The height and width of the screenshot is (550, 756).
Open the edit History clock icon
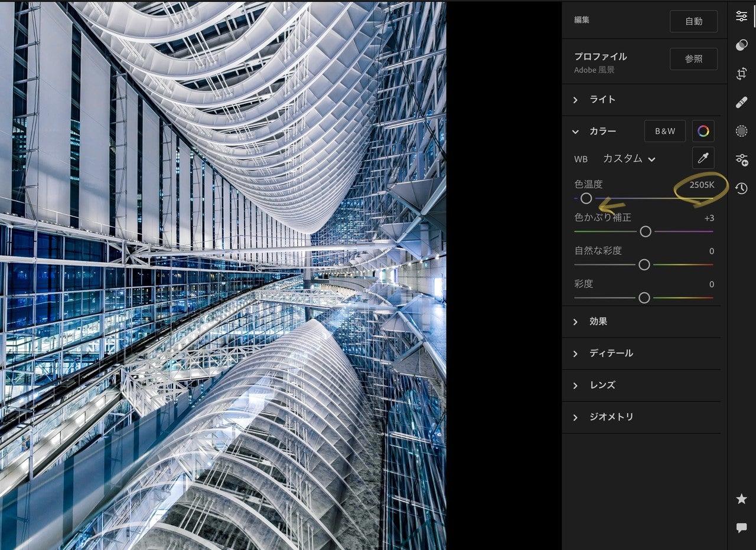click(741, 188)
